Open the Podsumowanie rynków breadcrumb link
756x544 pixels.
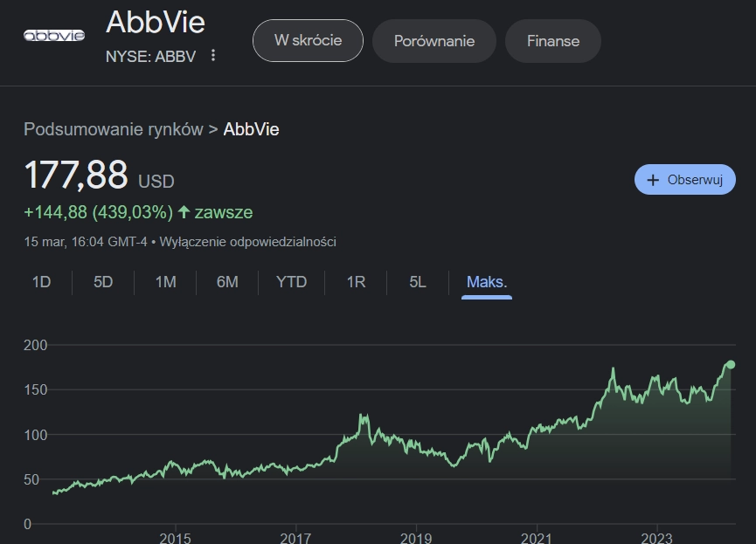[114, 129]
